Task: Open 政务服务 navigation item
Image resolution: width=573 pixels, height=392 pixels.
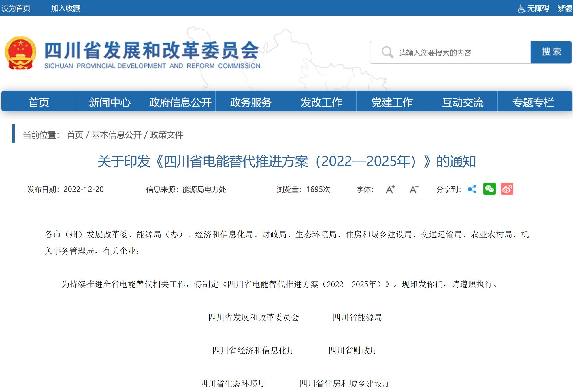Action: tap(251, 102)
